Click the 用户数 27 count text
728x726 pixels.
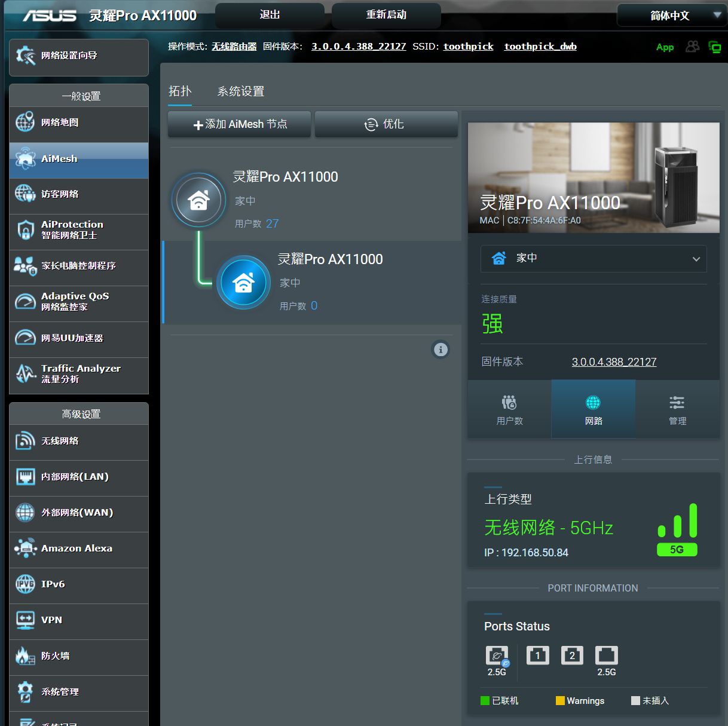click(257, 223)
